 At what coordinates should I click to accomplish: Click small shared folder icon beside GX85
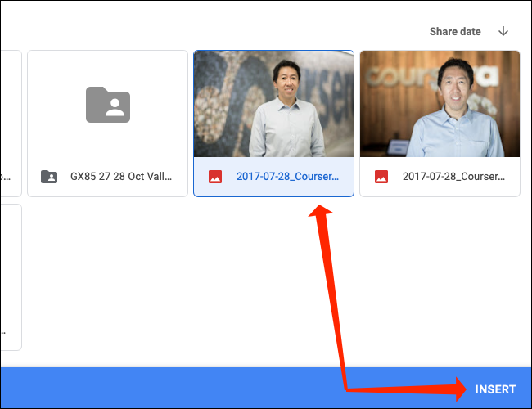(x=49, y=177)
